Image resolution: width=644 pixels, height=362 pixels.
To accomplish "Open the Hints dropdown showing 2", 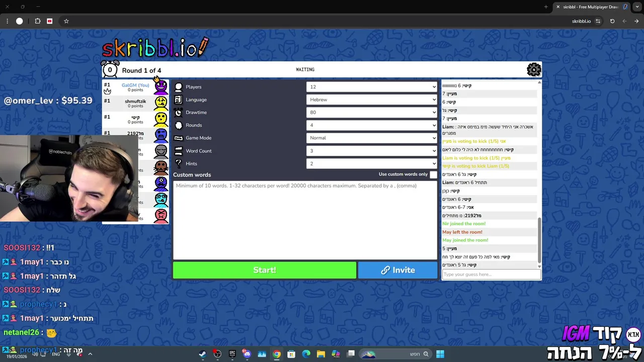I will point(372,163).
